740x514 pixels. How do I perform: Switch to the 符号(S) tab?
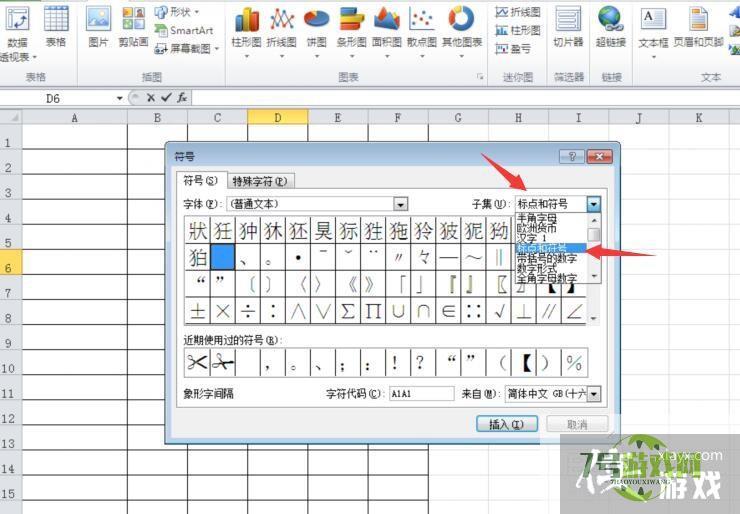point(201,181)
